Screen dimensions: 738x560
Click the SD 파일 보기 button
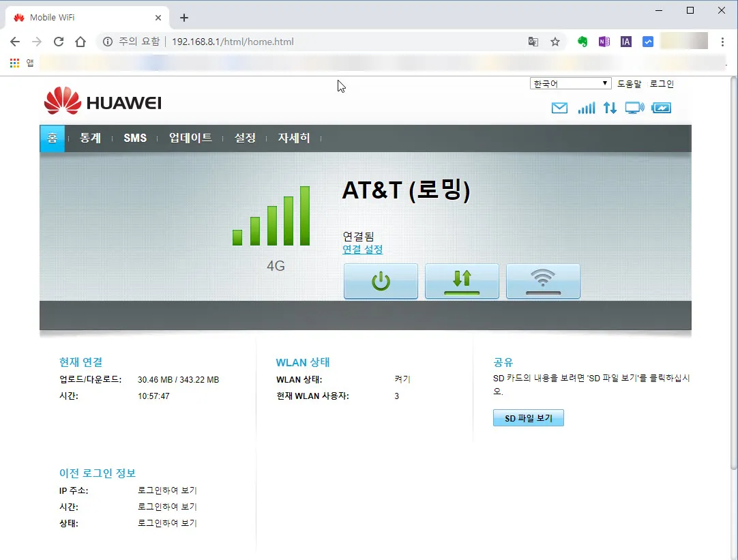[x=528, y=417]
